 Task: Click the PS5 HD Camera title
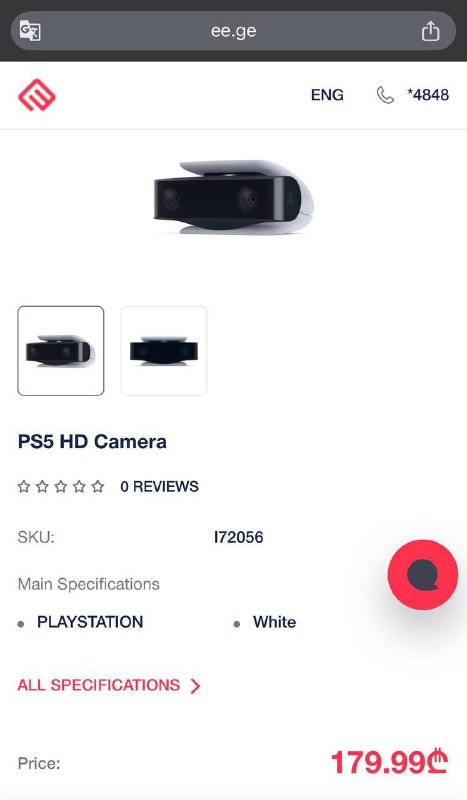92,441
